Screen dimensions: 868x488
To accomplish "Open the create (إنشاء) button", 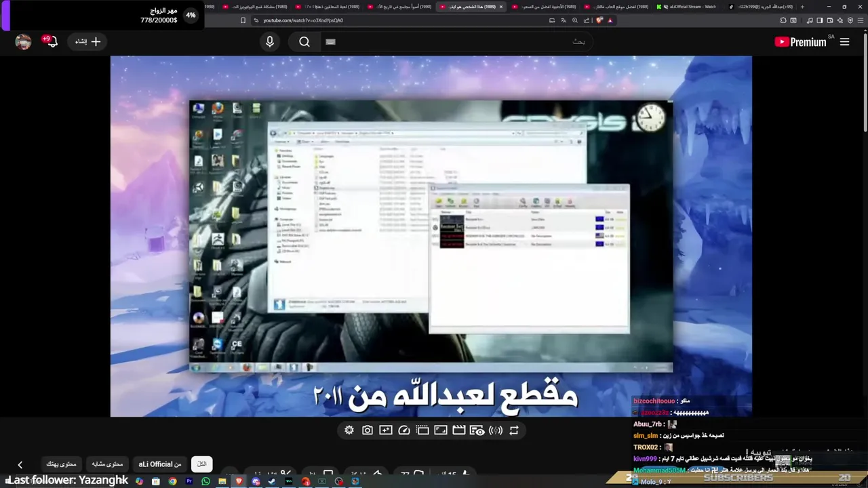I will [87, 42].
